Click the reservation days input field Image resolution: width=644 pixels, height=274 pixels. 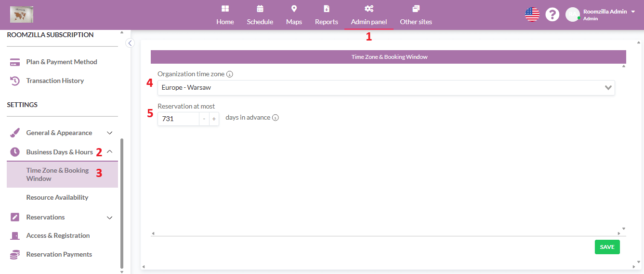(178, 119)
